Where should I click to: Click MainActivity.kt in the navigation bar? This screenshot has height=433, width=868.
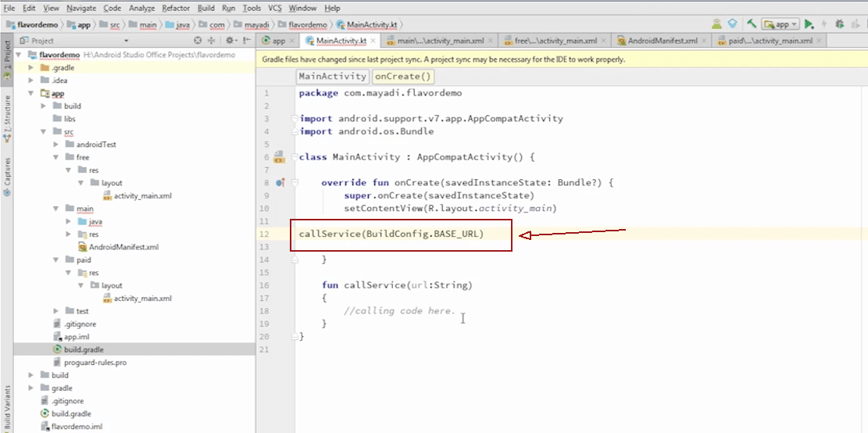pos(367,25)
